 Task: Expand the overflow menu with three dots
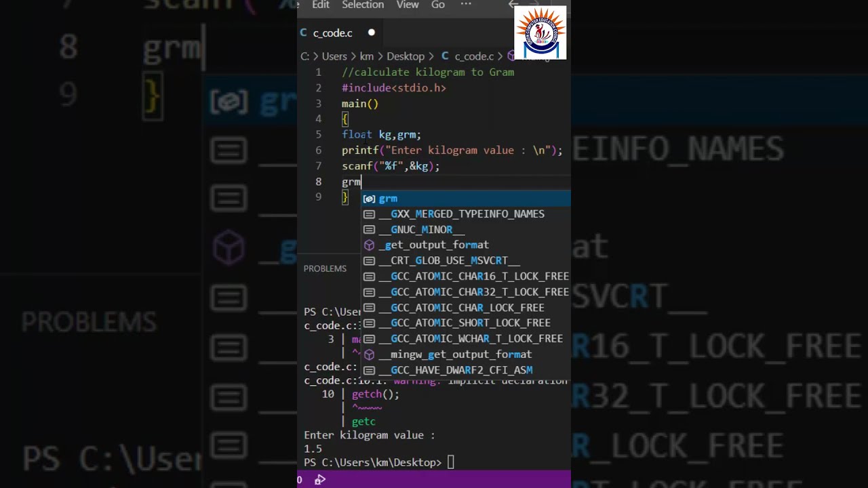pyautogui.click(x=466, y=5)
